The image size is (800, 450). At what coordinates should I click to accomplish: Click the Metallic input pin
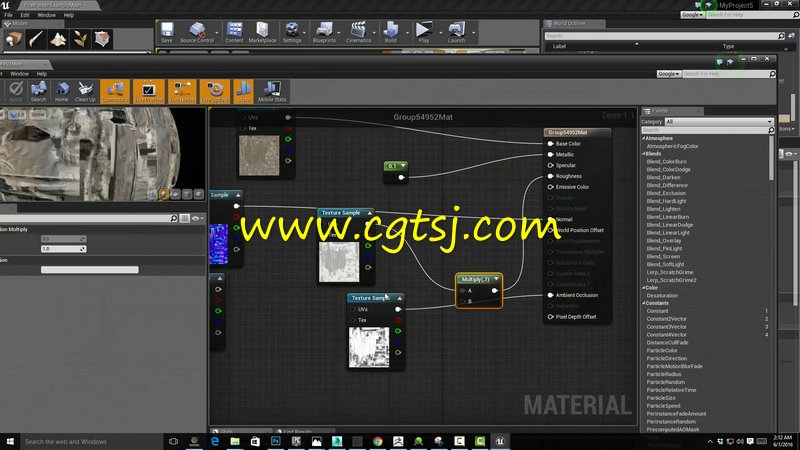pos(551,155)
